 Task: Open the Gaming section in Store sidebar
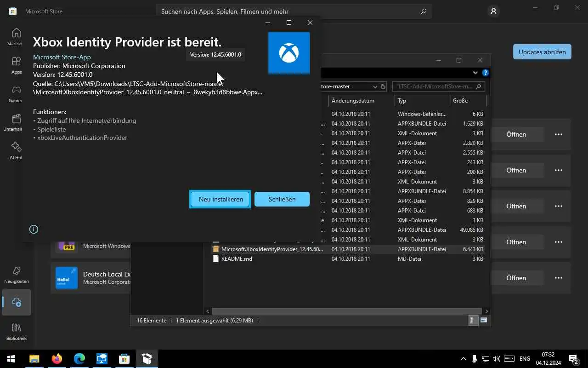pos(16,93)
